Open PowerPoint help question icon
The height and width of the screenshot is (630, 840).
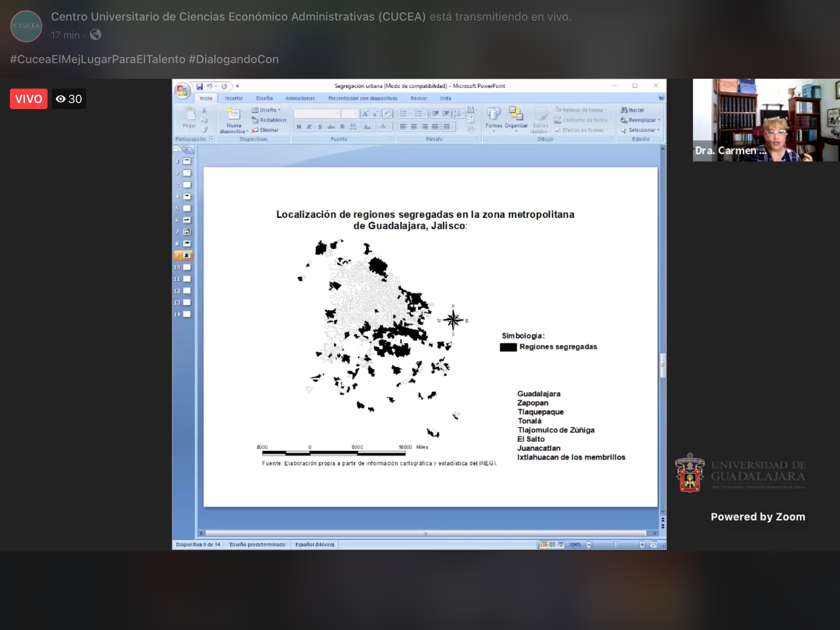[661, 98]
